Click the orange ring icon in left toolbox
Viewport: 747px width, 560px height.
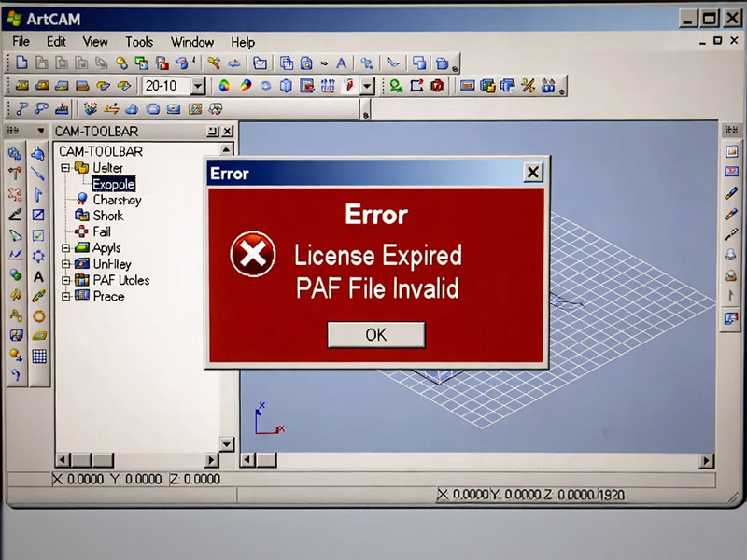point(38,316)
